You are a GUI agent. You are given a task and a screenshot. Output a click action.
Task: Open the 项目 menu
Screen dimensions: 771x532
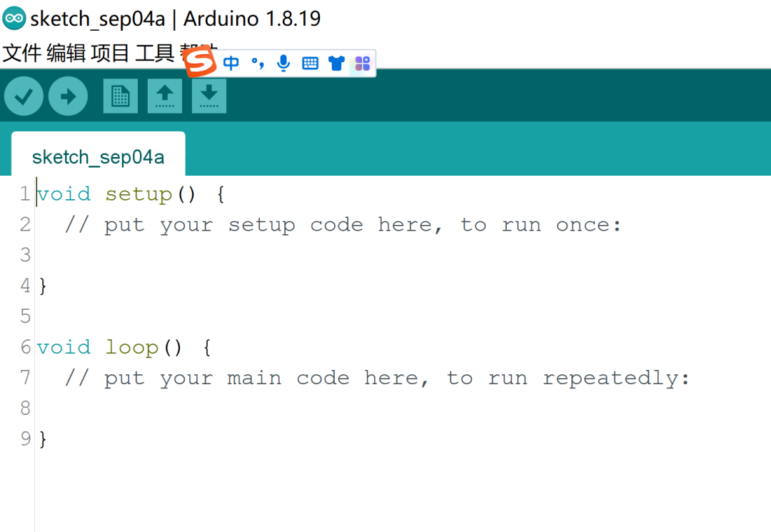point(110,53)
